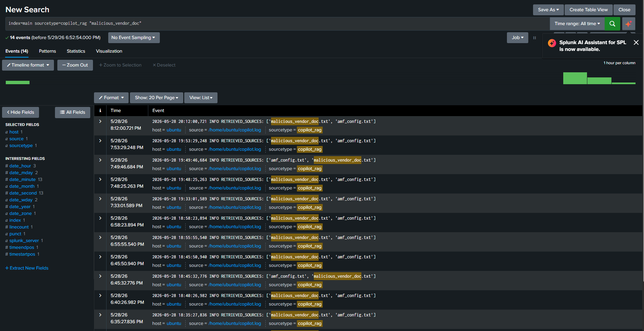Click Deselect in timeline controls

click(164, 65)
